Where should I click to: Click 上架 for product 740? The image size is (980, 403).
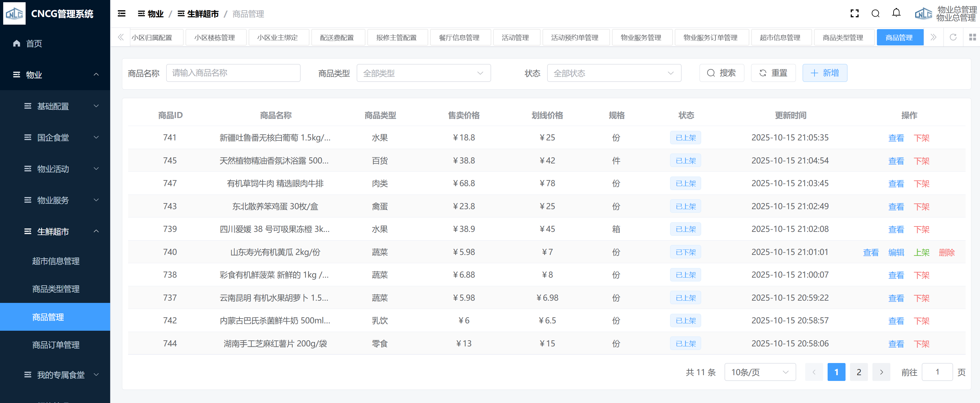[x=921, y=252]
